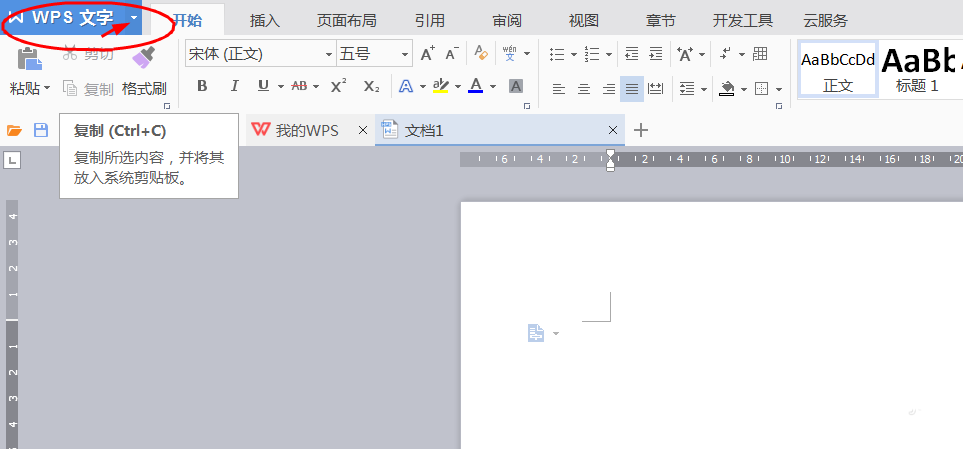The width and height of the screenshot is (963, 449).
Task: Click the borders icon
Action: click(x=762, y=89)
